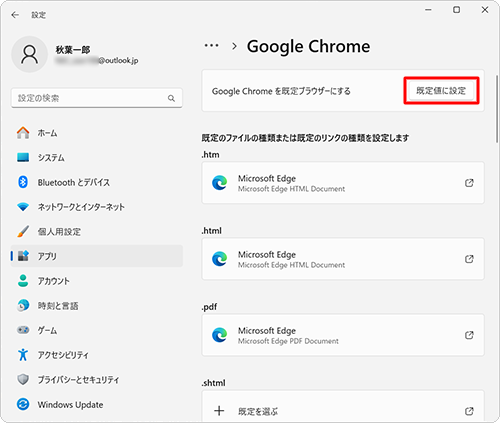
Task: Click Google Chrome を既定ブラウザーにする text
Action: click(x=281, y=91)
